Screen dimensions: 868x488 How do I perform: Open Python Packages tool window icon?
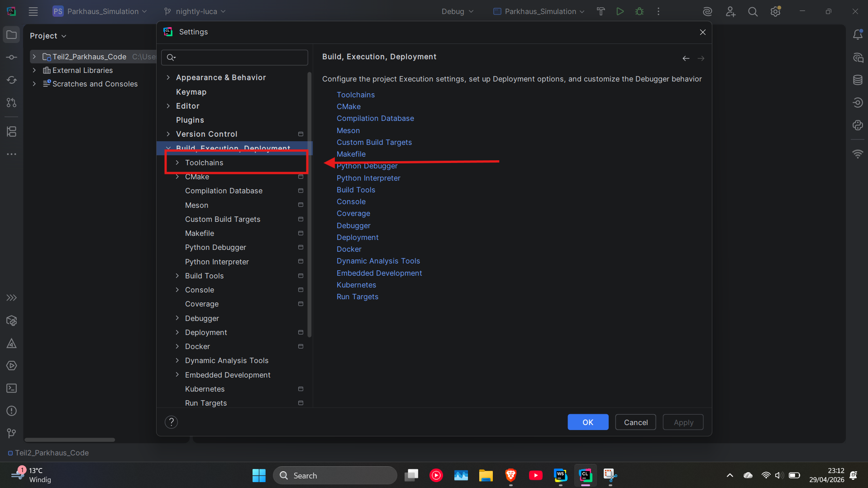(12, 321)
